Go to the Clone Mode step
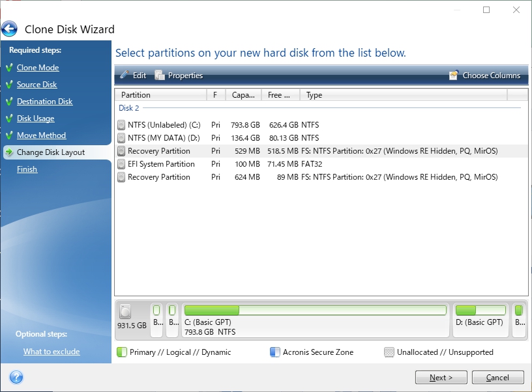The image size is (532, 392). tap(38, 68)
